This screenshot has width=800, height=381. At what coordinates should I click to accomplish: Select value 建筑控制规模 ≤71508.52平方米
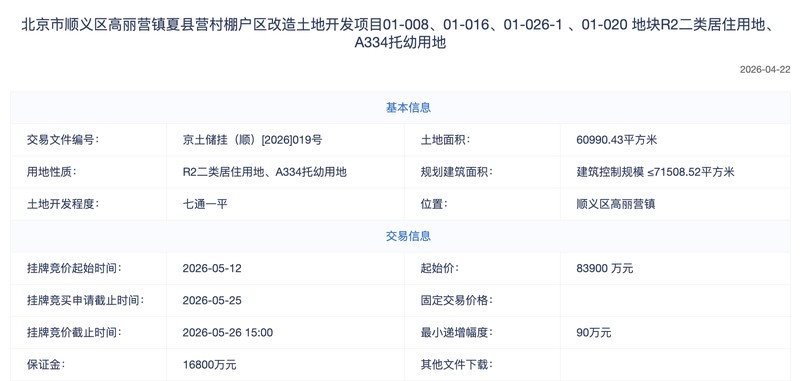click(655, 172)
